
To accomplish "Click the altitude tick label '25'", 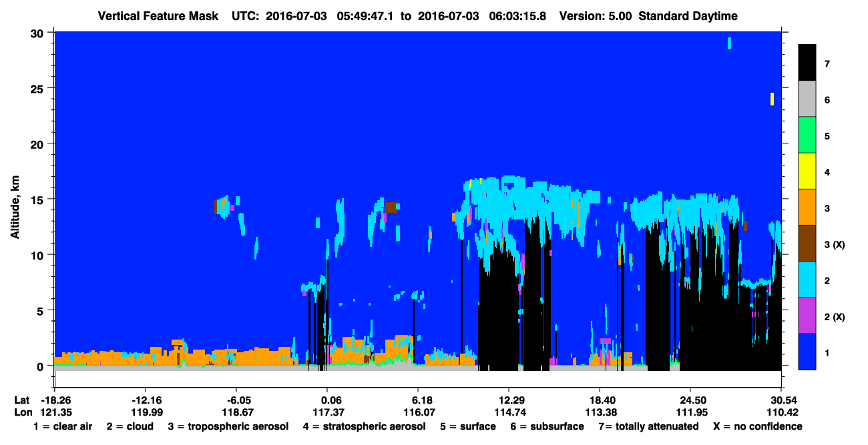I will 38,88.
